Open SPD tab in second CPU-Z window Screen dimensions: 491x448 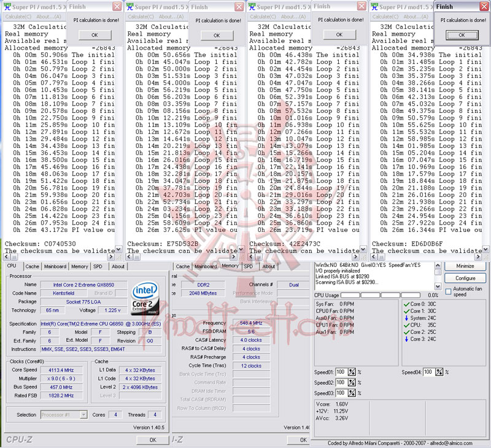pos(249,266)
